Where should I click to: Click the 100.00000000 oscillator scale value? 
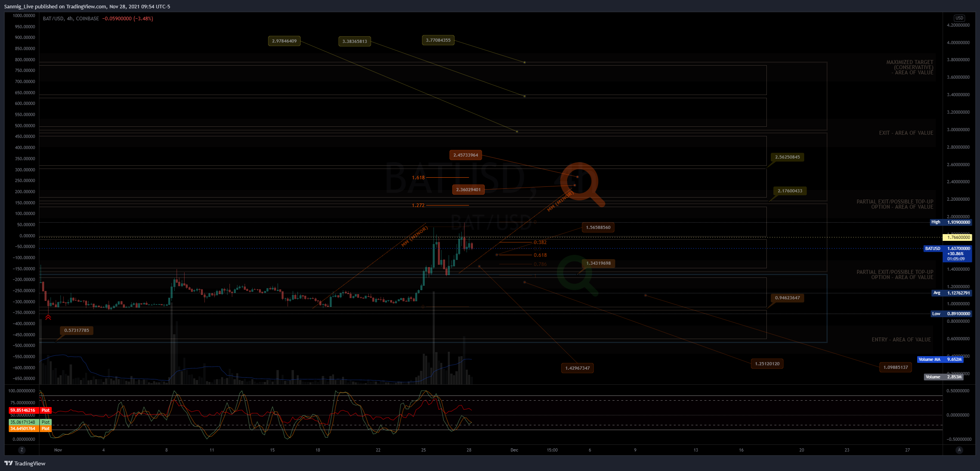tap(21, 391)
